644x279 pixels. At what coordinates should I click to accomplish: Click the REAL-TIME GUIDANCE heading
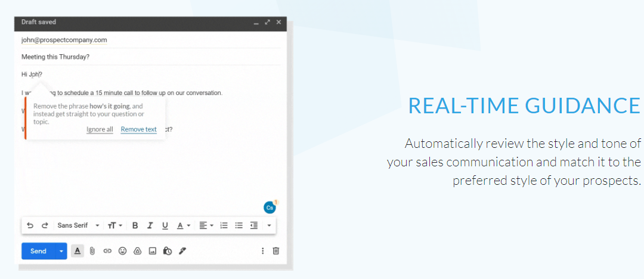click(x=524, y=105)
